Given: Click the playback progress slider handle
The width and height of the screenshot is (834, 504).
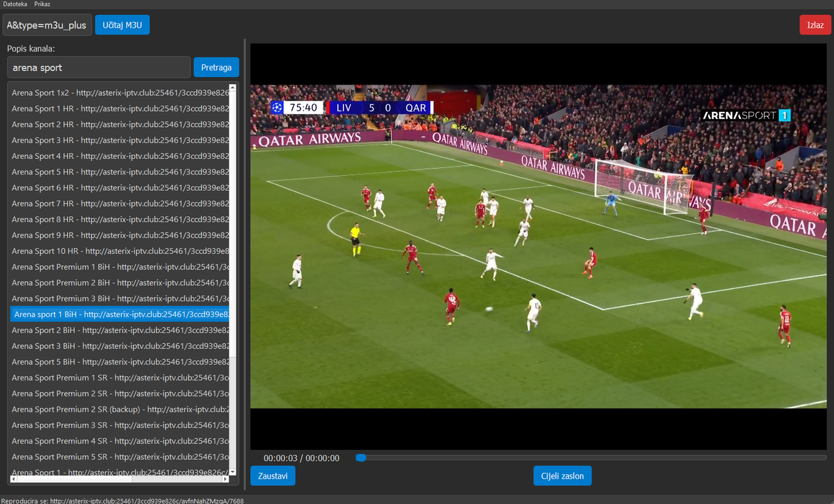Looking at the screenshot, I should point(360,458).
